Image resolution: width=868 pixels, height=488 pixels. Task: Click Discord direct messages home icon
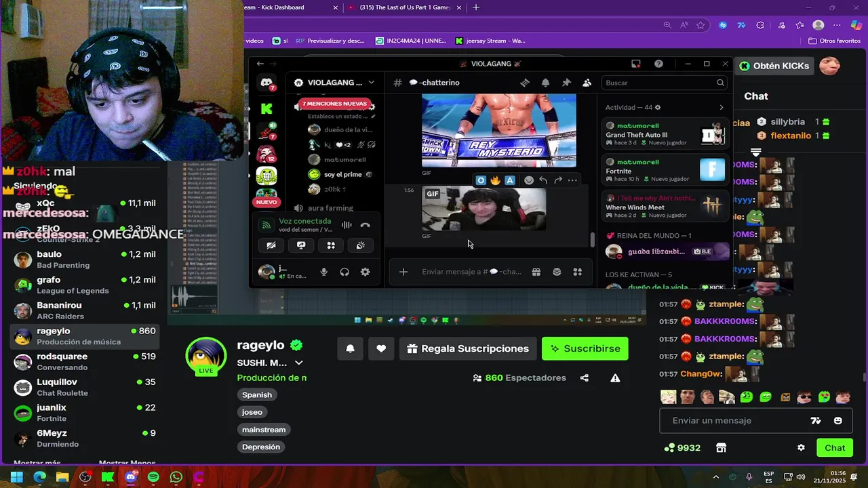267,83
